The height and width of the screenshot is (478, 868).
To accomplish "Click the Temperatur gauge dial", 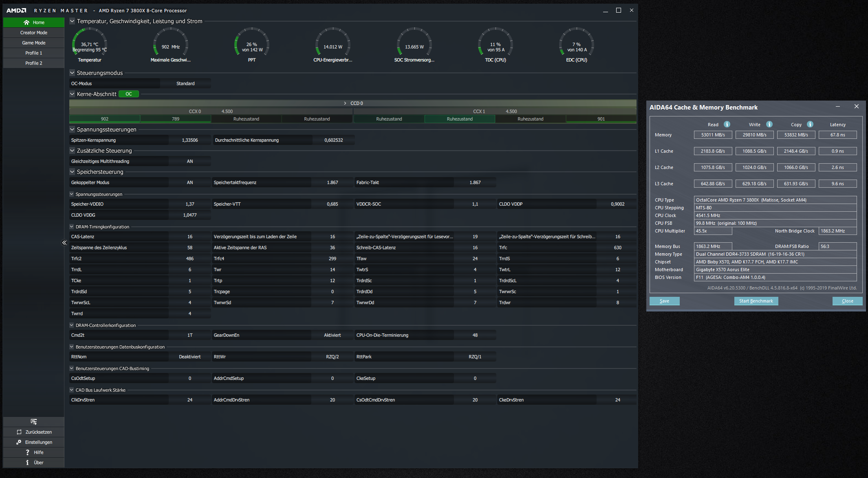I will [x=90, y=44].
